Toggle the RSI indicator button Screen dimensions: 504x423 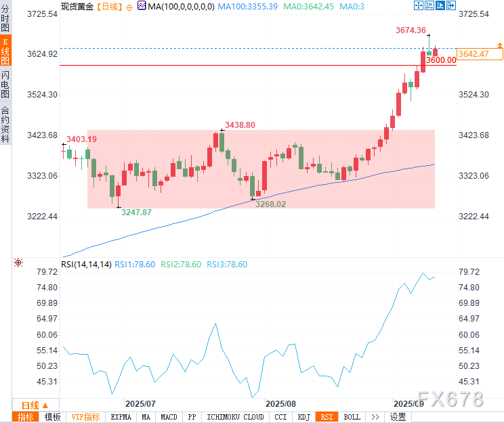coord(327,417)
